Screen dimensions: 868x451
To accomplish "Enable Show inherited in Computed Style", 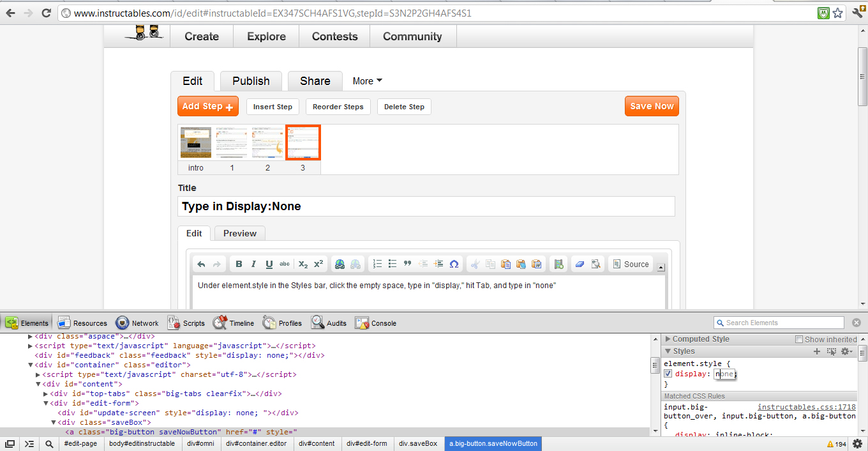I will [798, 339].
